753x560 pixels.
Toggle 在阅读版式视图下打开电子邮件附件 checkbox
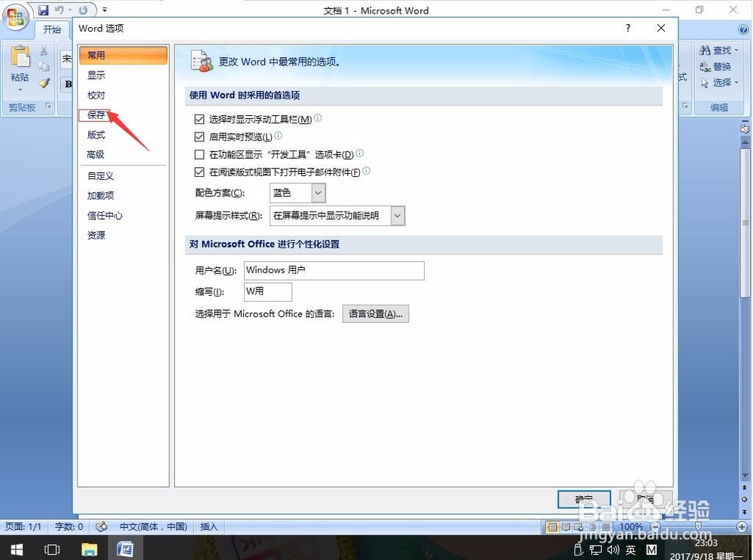pyautogui.click(x=200, y=172)
